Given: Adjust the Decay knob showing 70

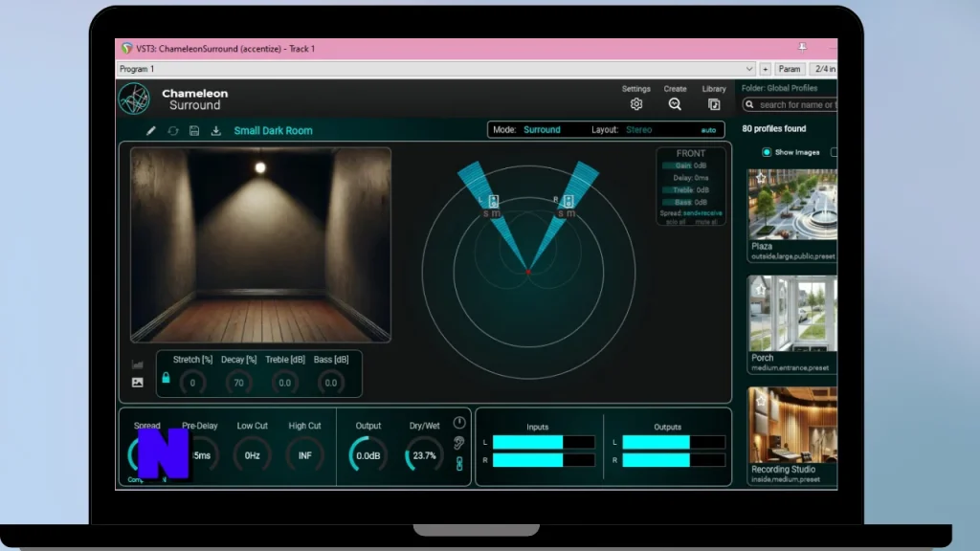Looking at the screenshot, I should click(238, 383).
